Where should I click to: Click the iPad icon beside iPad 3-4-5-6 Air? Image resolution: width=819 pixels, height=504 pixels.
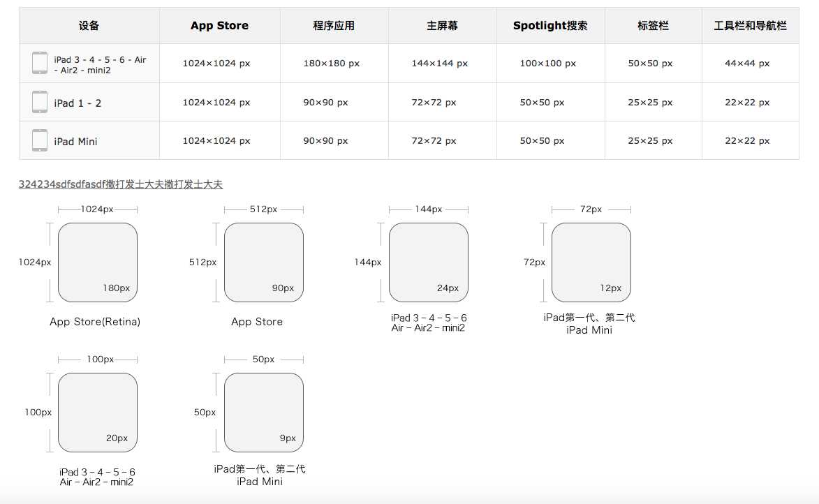pos(40,63)
